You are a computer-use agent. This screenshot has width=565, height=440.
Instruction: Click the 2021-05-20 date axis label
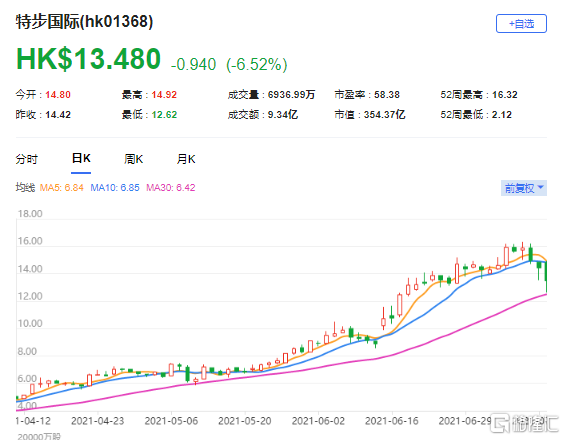[x=245, y=421]
